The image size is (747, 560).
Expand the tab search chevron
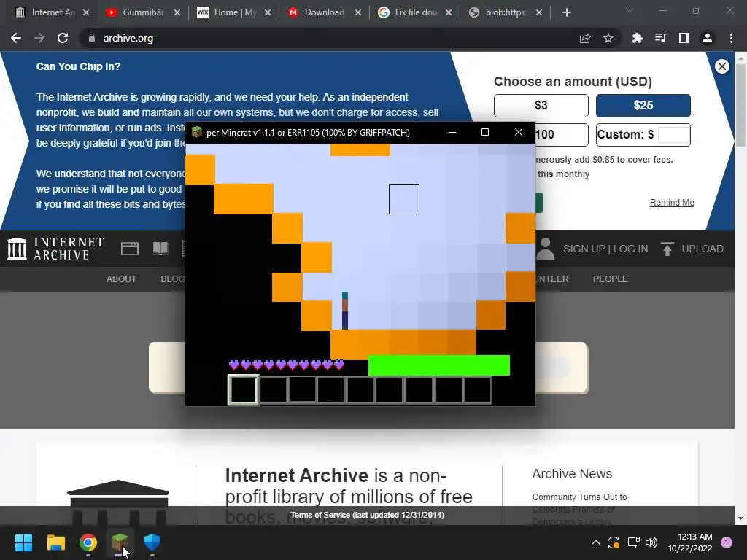point(630,10)
